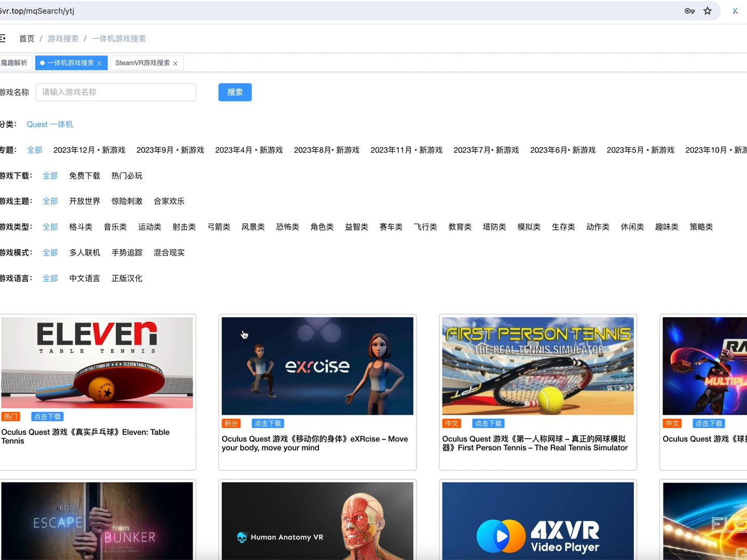
Task: Click the password key icon in address bar
Action: (689, 11)
